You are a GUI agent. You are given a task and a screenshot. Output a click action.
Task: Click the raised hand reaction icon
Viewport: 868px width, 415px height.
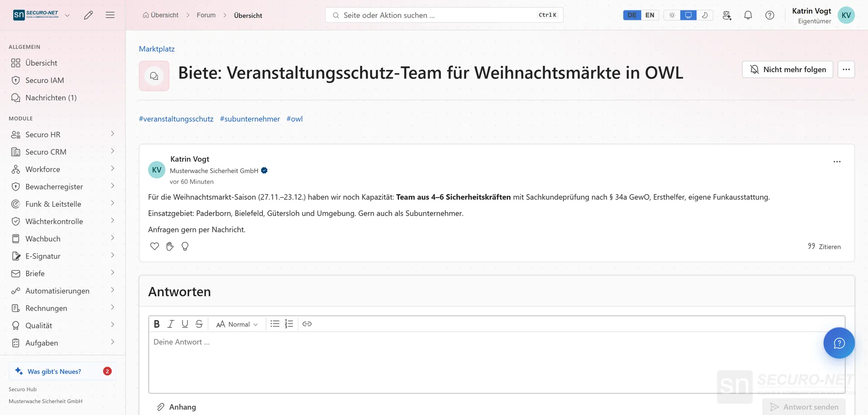click(170, 246)
